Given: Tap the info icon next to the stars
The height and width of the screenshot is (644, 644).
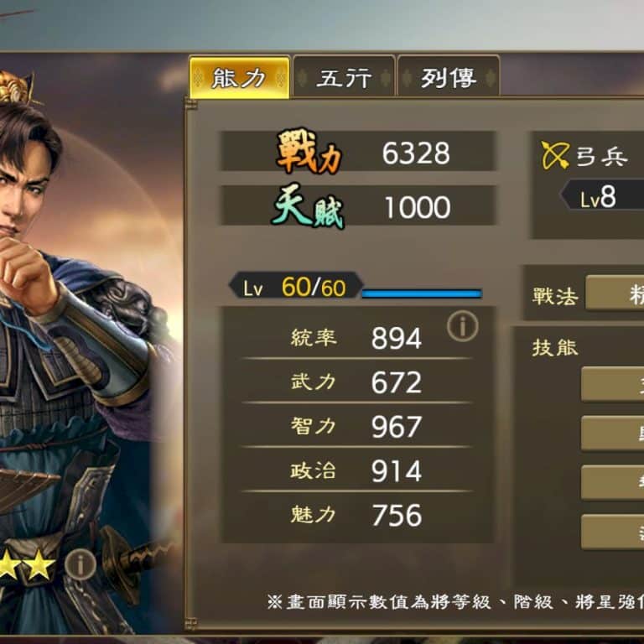Looking at the screenshot, I should pos(80,564).
